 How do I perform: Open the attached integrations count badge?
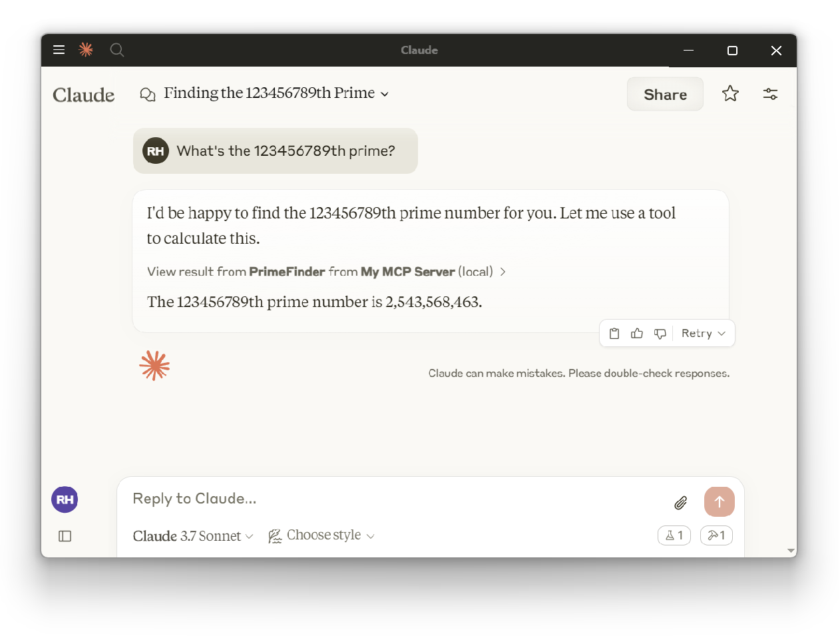pos(674,535)
